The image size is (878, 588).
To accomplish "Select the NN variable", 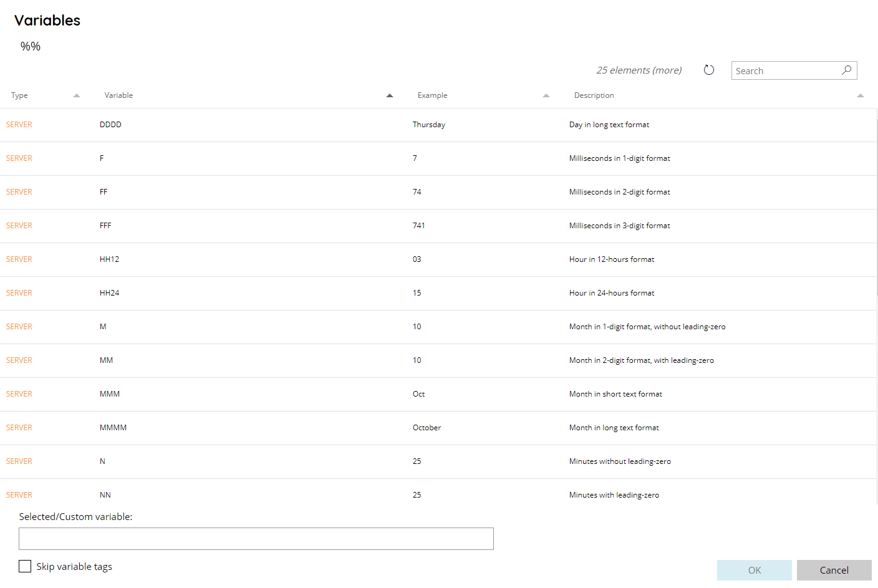I will (x=105, y=495).
